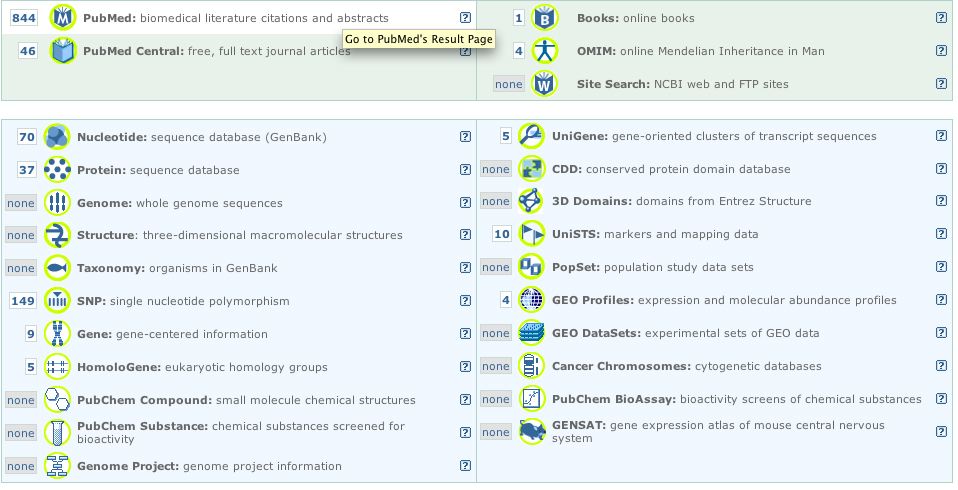This screenshot has width=958, height=490.
Task: Click the SNP database icon
Action: click(x=57, y=301)
